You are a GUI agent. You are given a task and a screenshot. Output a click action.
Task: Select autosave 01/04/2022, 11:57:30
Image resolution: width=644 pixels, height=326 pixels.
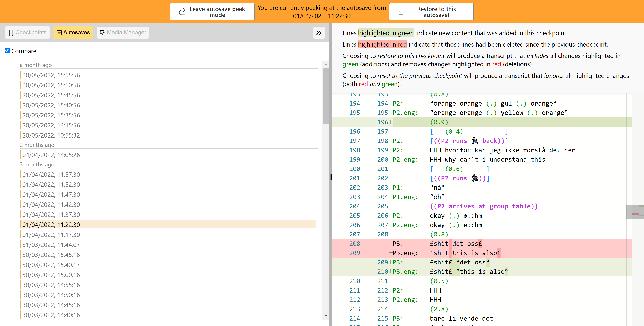pos(51,175)
